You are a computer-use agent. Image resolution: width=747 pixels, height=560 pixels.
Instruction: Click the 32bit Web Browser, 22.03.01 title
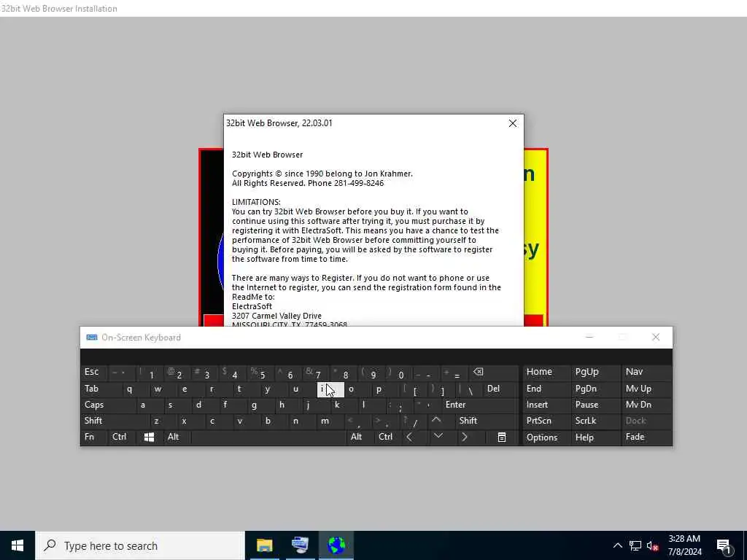(x=279, y=122)
